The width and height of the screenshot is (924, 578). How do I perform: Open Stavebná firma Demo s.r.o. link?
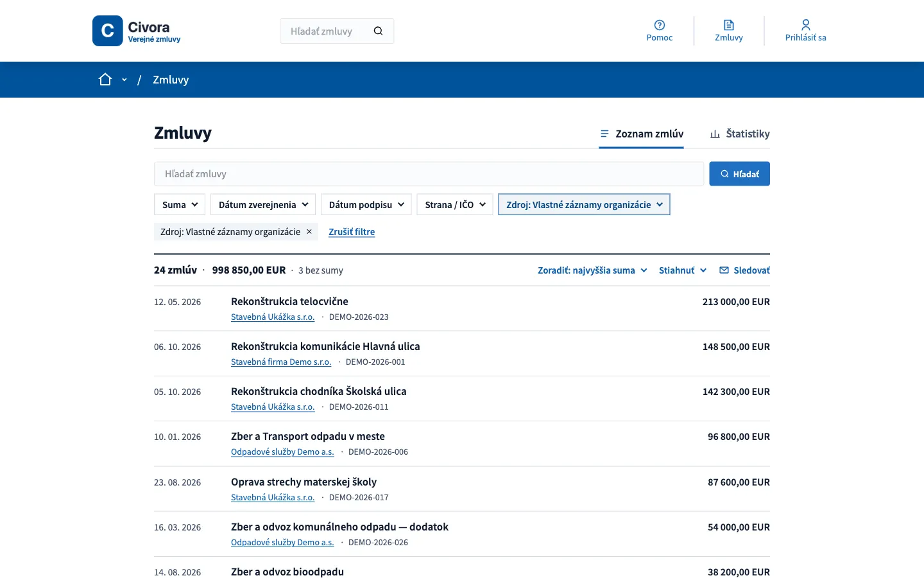[281, 362]
